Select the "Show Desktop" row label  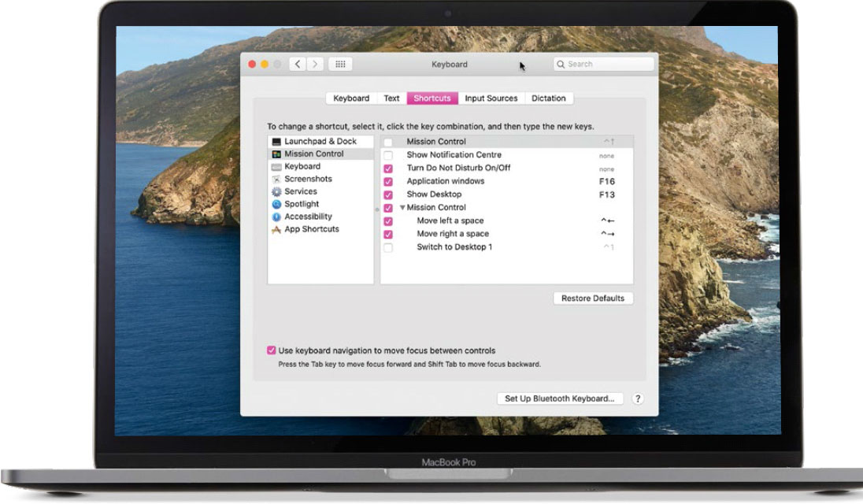click(x=434, y=195)
